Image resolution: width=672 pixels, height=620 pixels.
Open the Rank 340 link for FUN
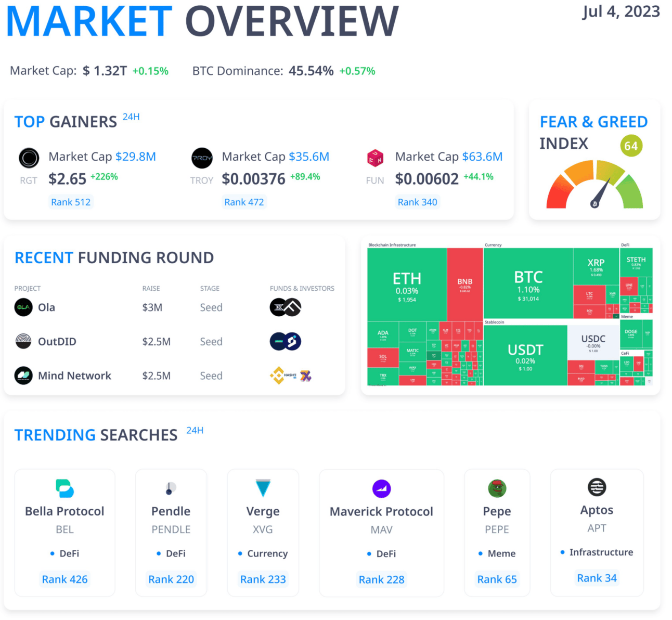(x=417, y=202)
